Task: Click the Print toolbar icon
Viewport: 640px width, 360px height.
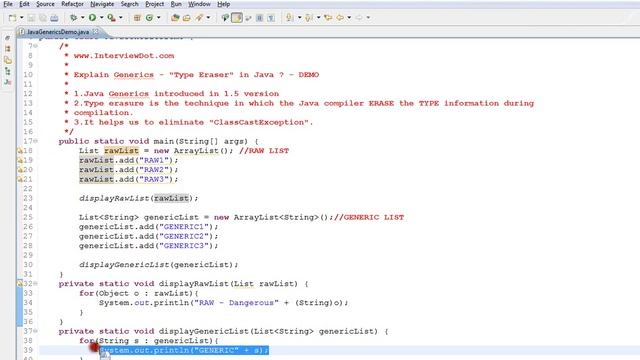Action: coord(54,18)
